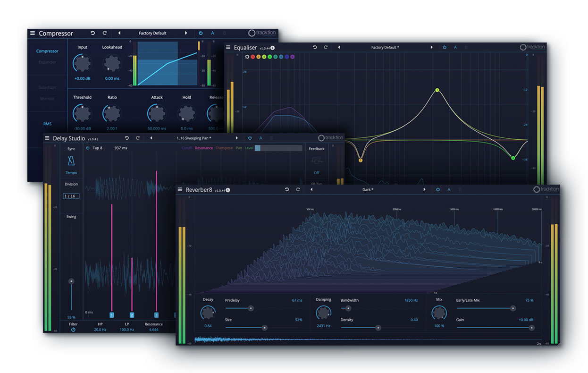Image resolution: width=588 pixels, height=373 pixels.
Task: Go to next preset in Delay Studio
Action: (237, 138)
